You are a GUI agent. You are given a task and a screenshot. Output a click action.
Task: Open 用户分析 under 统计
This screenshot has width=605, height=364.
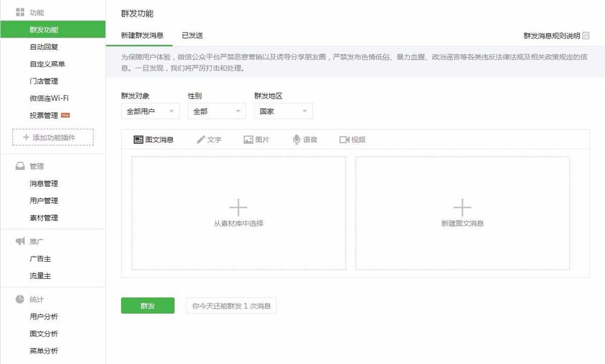point(44,317)
